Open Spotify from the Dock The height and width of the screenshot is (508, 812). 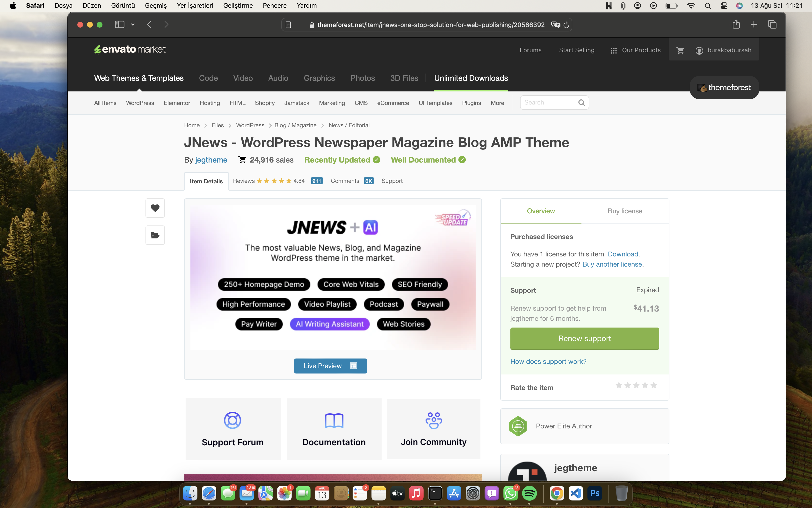click(529, 493)
